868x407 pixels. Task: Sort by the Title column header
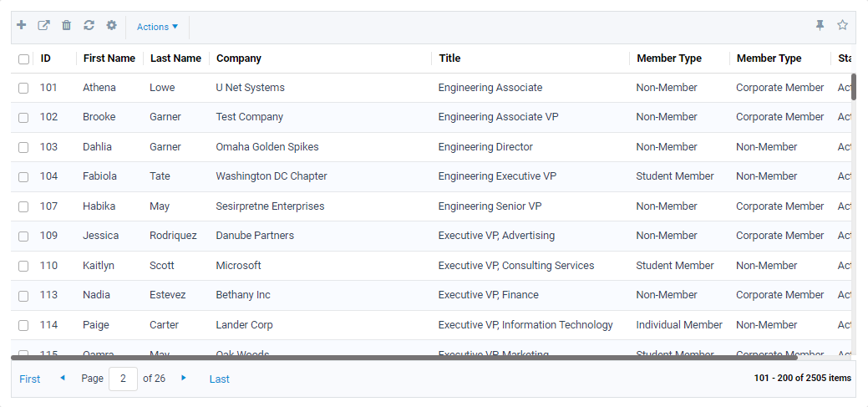point(449,59)
